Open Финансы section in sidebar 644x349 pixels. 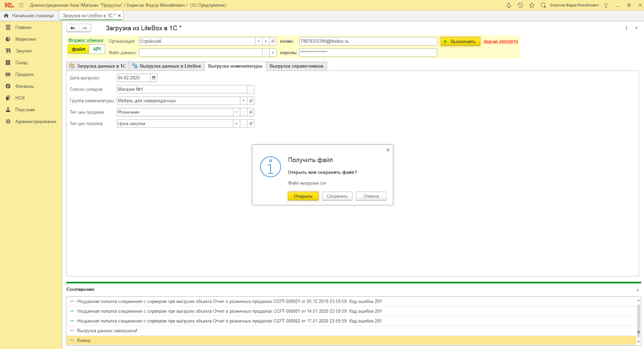point(25,86)
